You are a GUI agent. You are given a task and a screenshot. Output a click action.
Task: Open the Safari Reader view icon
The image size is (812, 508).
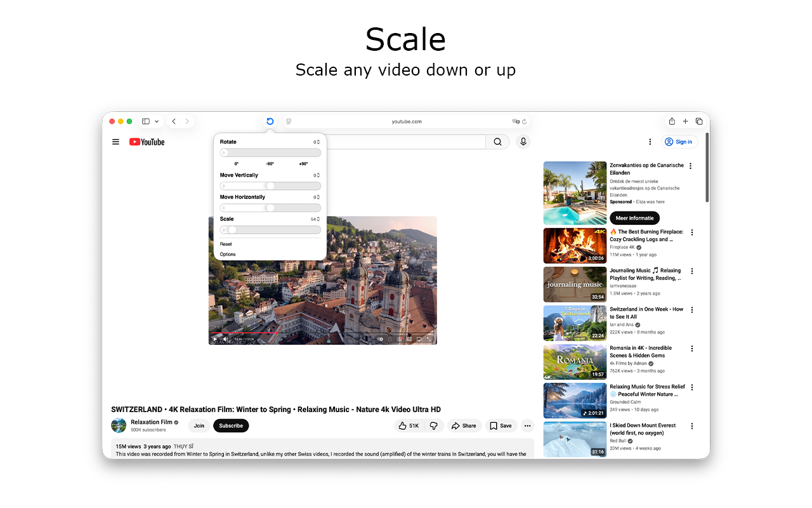click(x=289, y=121)
